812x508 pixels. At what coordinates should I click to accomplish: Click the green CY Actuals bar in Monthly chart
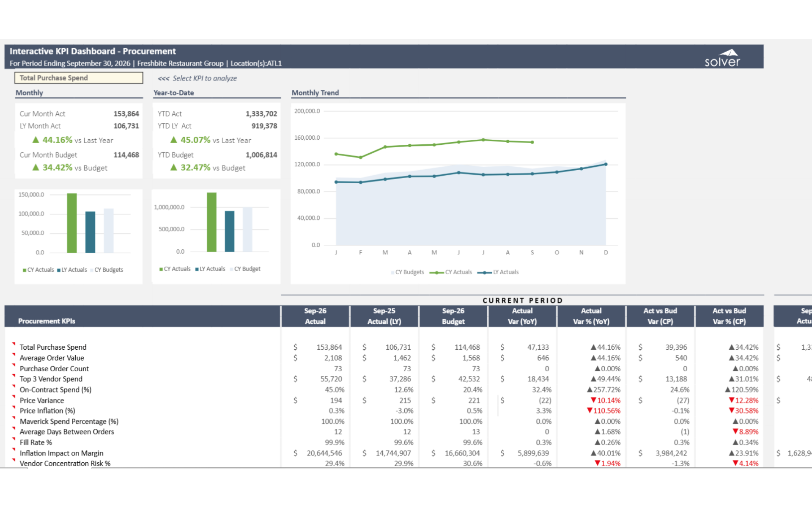coord(72,223)
